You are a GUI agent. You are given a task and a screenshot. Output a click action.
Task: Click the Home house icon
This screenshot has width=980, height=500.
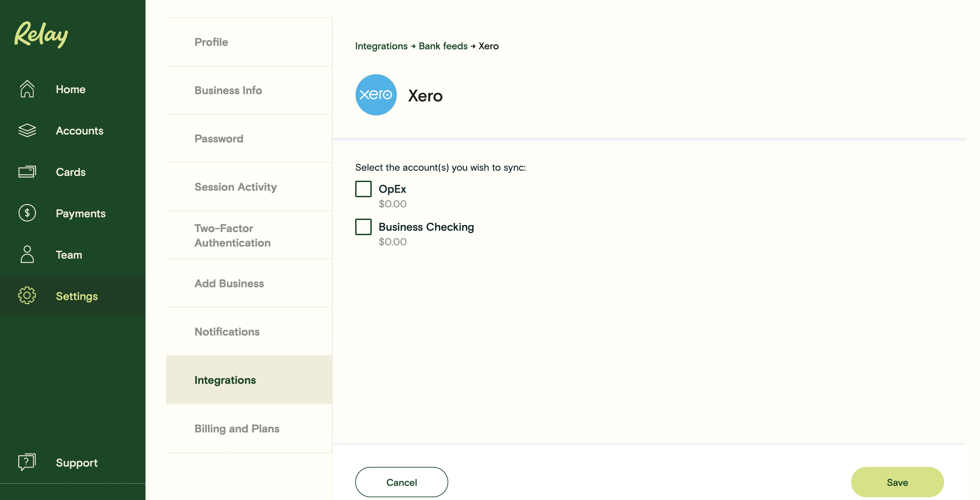[x=27, y=89]
